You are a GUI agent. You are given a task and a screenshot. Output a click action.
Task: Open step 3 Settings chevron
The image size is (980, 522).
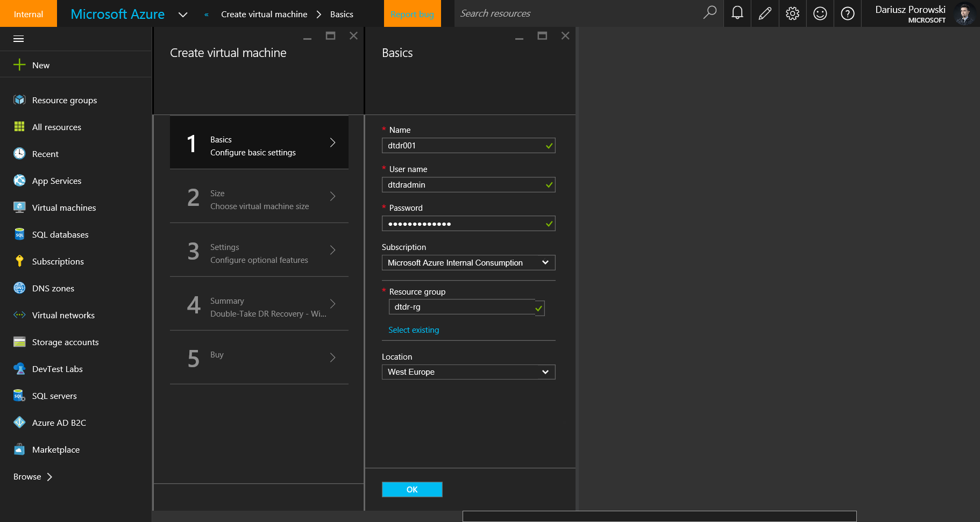point(333,250)
